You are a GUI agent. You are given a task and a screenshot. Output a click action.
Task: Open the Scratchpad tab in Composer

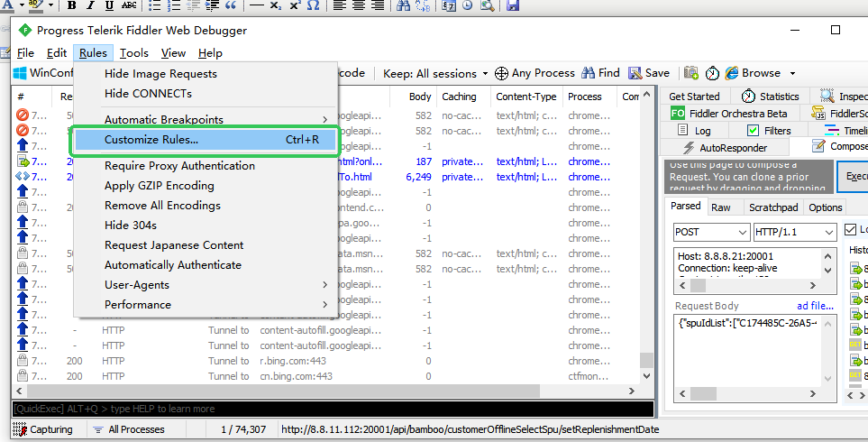pyautogui.click(x=773, y=207)
